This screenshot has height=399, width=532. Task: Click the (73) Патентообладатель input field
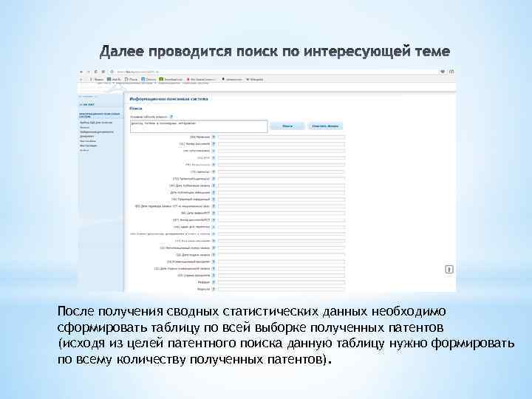coord(282,179)
